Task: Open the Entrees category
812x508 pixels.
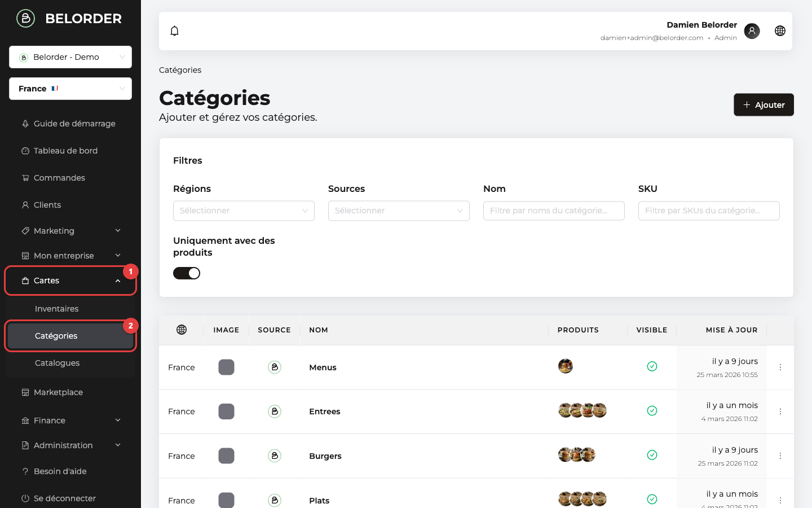Action: point(325,411)
